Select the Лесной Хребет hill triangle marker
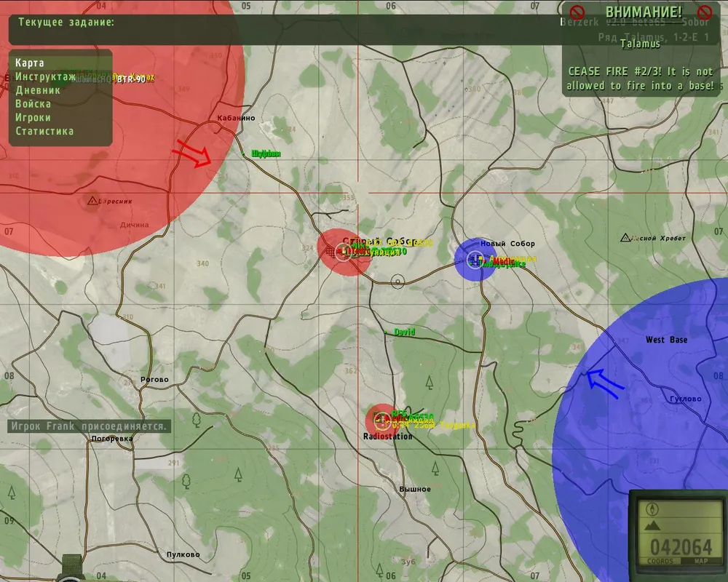Viewport: 728px width, 582px height. (625, 238)
